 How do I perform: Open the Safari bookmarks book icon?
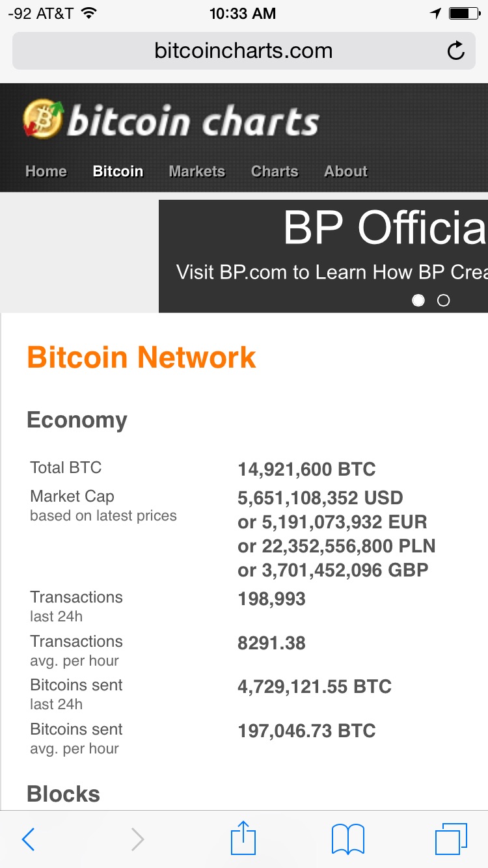(x=348, y=839)
